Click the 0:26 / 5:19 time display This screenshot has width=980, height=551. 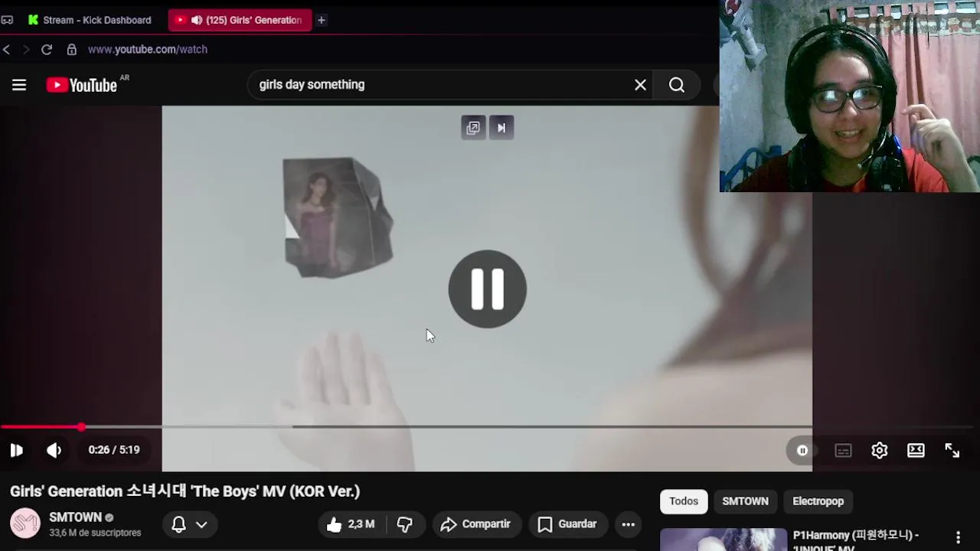(x=114, y=450)
